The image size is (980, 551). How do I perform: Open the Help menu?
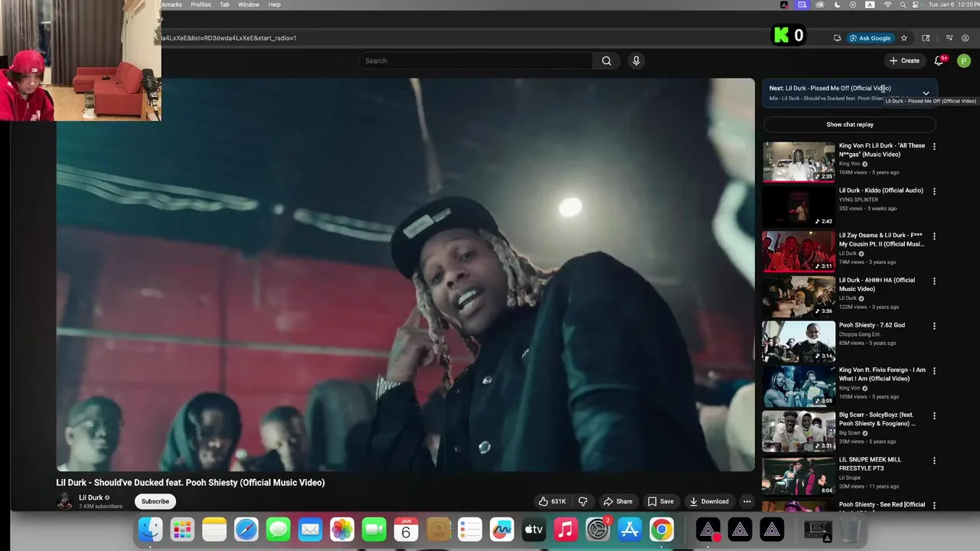[274, 5]
